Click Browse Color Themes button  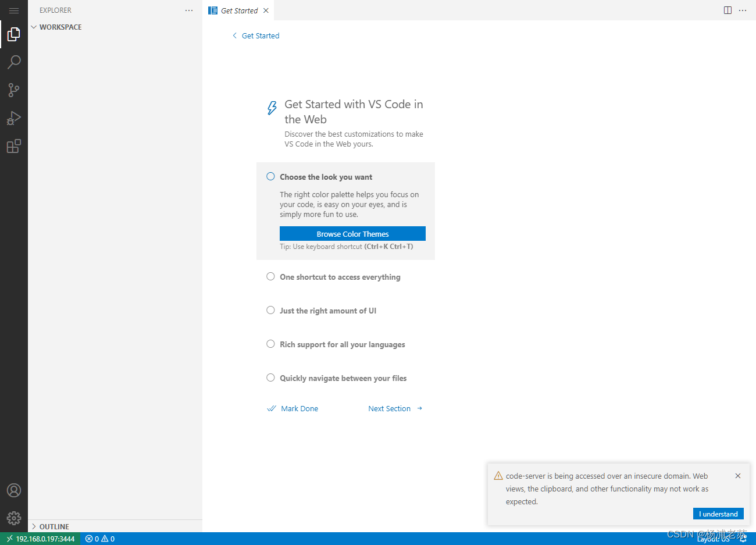pos(352,234)
